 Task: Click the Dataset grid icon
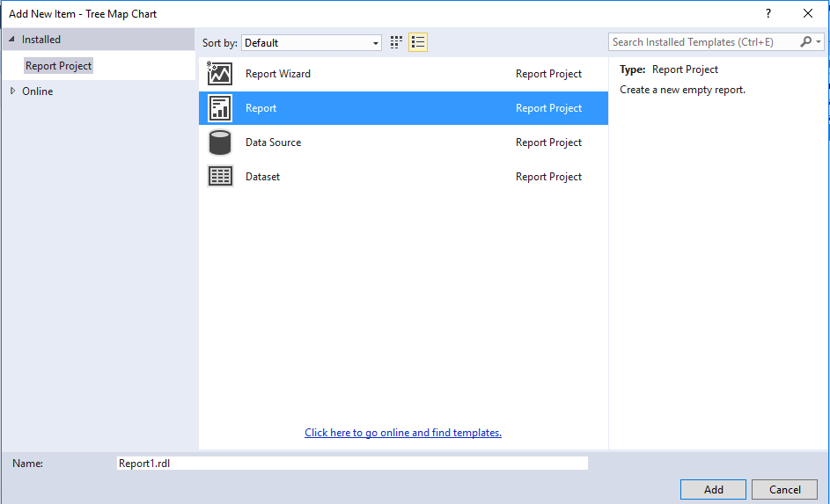tap(220, 176)
